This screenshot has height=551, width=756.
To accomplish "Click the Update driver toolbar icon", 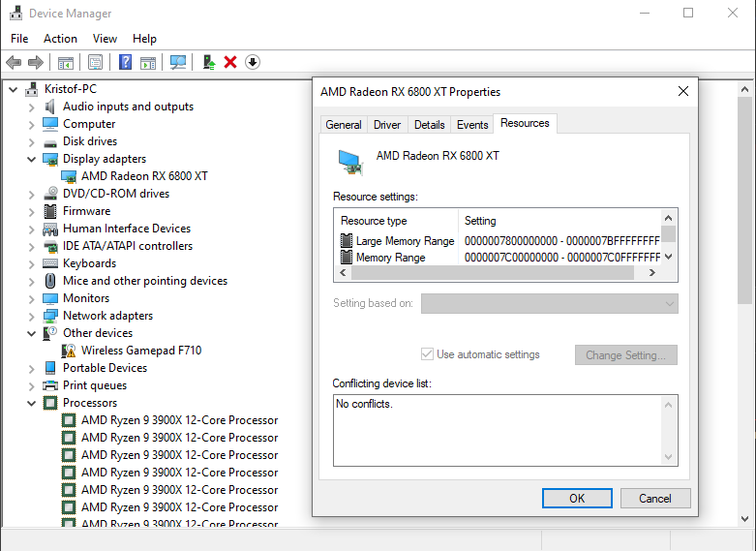I will 209,62.
